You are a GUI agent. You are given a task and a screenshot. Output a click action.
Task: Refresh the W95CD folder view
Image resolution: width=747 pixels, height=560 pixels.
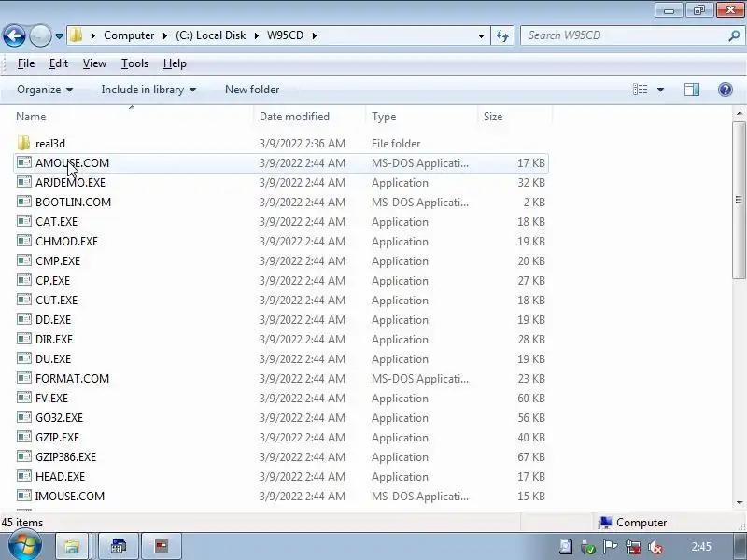pyautogui.click(x=502, y=35)
